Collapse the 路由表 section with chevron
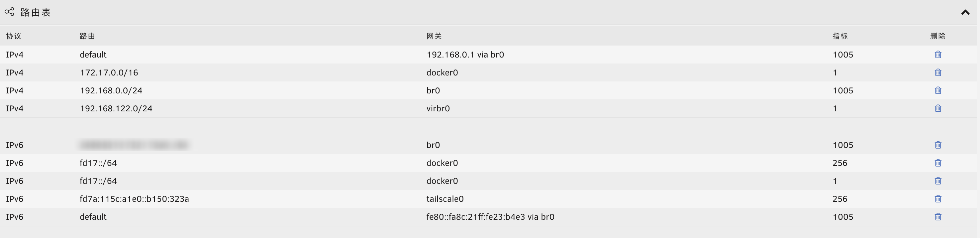The image size is (980, 238). [965, 13]
